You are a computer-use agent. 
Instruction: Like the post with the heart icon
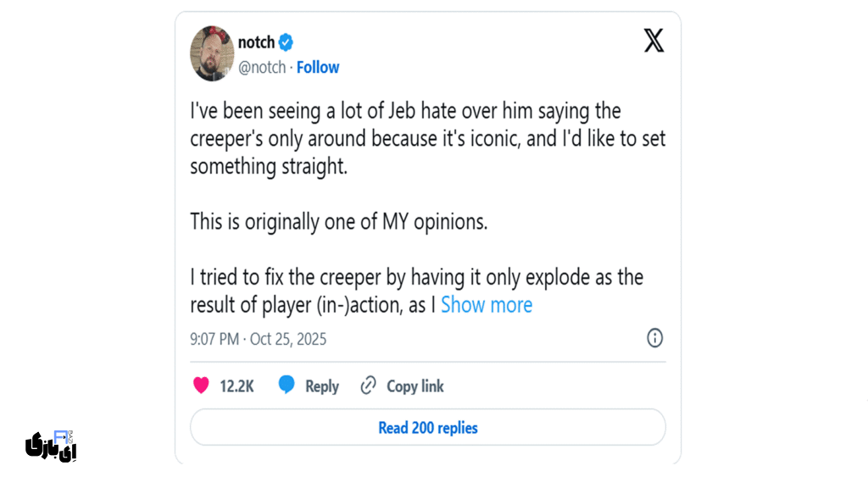pyautogui.click(x=201, y=385)
